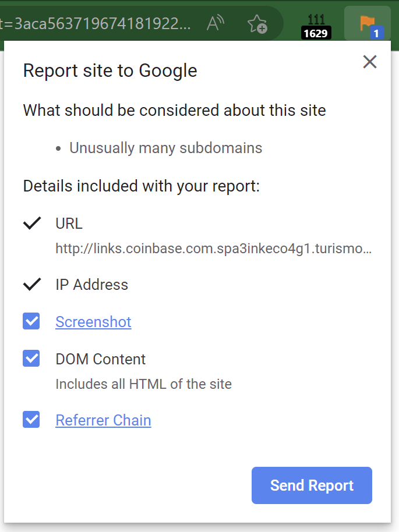This screenshot has height=532, width=399.
Task: Click the extension icon with 1629 badge
Action: [316, 26]
